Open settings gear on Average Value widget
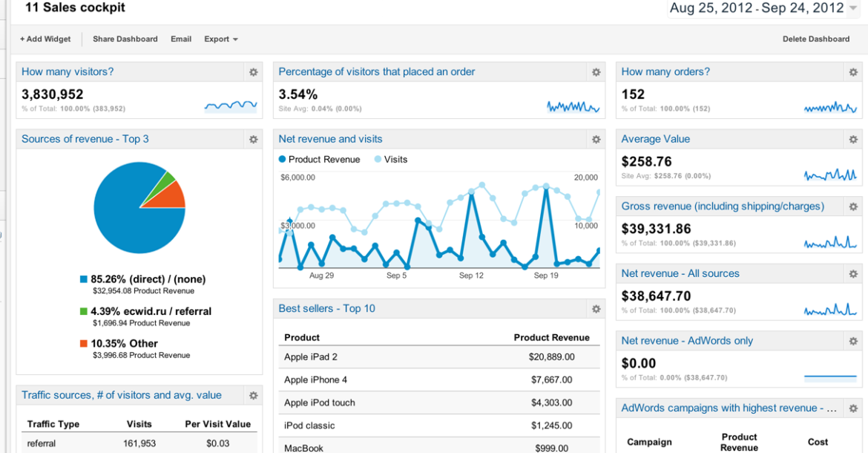Viewport: 868px width, 453px height. tap(854, 140)
